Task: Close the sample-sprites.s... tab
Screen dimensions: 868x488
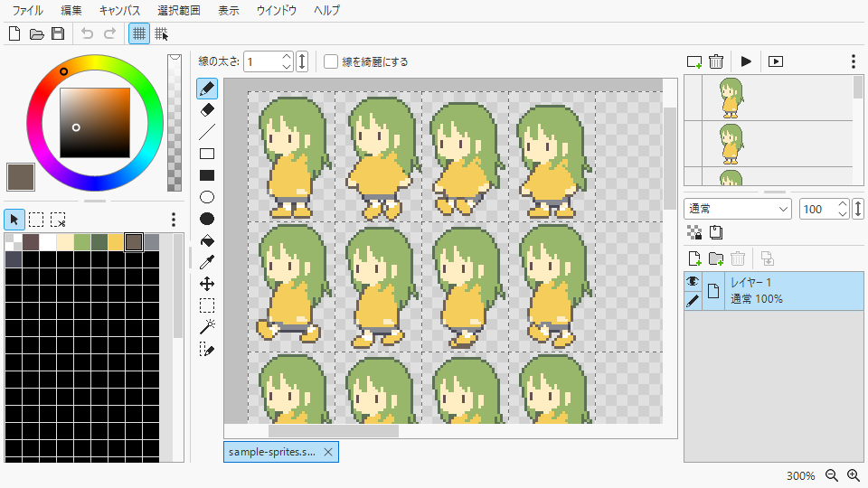Action: pos(328,452)
